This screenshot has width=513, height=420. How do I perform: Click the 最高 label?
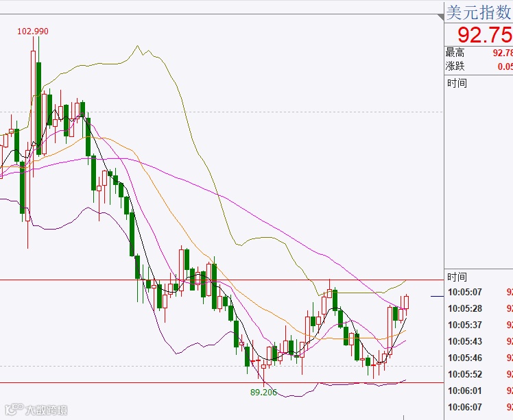click(455, 52)
